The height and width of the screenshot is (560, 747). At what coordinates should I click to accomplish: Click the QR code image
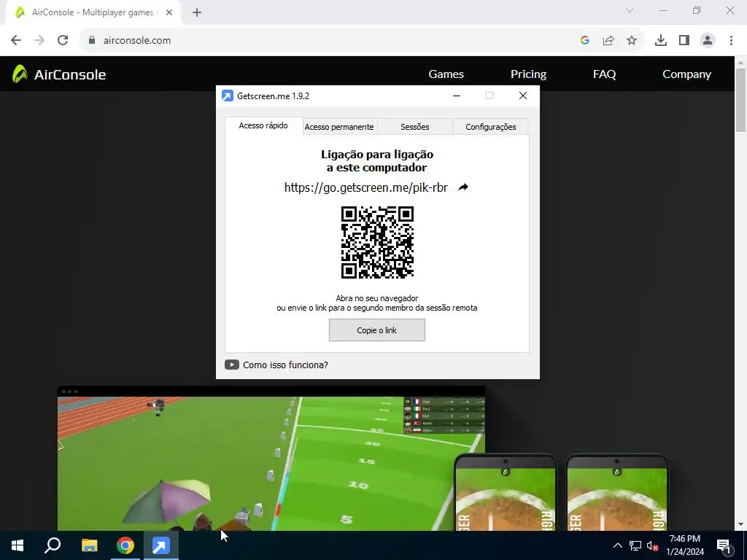tap(377, 242)
